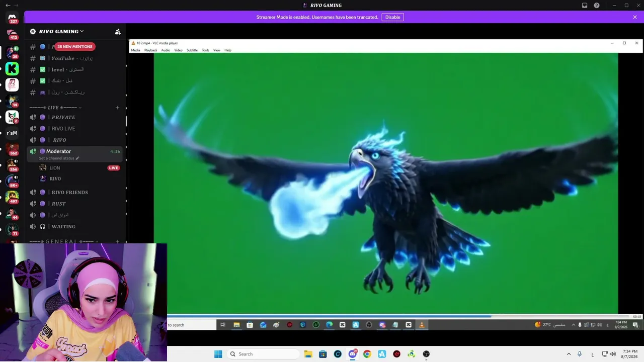644x362 pixels.
Task: Open the server with 413 badge
Action: pos(12,34)
